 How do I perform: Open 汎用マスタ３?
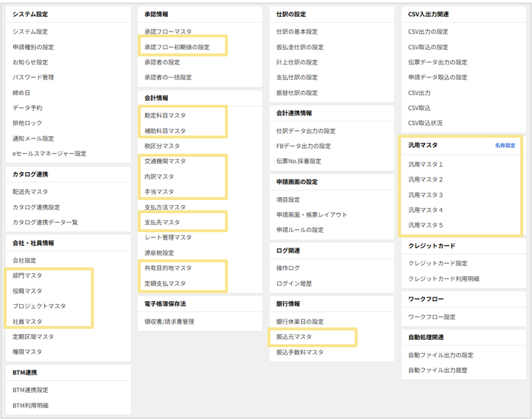point(425,195)
